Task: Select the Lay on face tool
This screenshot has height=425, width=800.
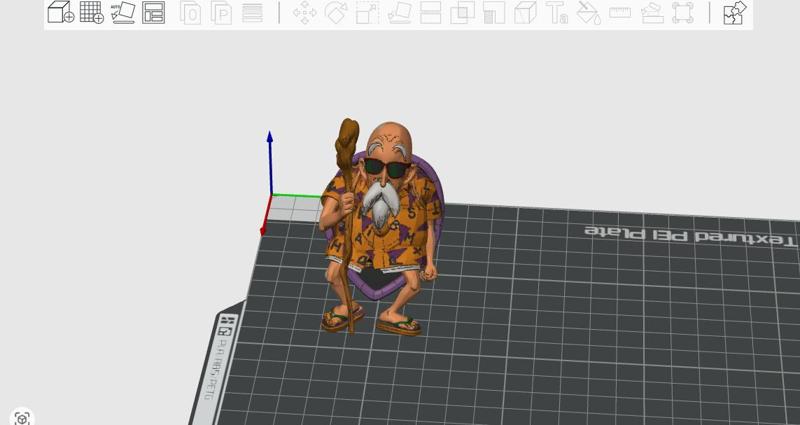Action: tap(399, 13)
